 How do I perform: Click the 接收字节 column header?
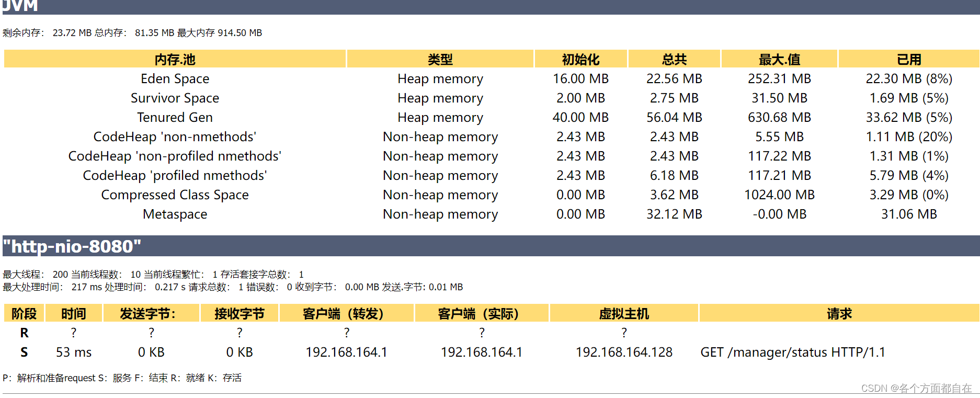point(240,313)
